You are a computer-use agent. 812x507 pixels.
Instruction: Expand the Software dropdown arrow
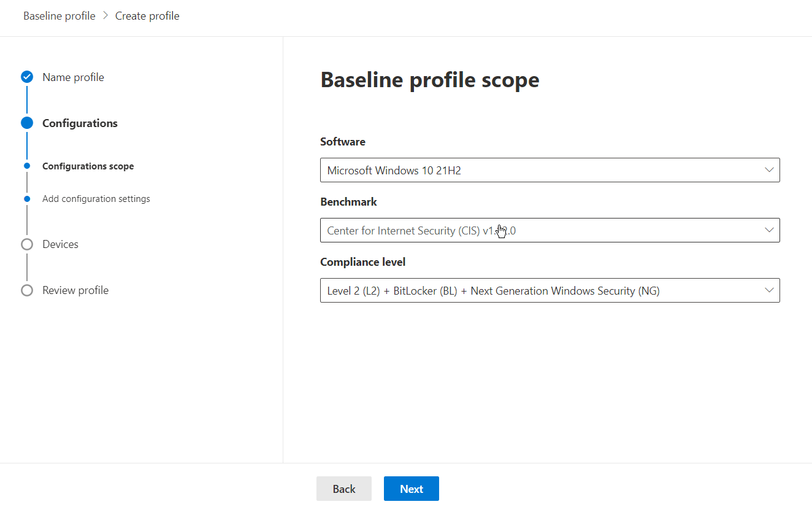(769, 170)
